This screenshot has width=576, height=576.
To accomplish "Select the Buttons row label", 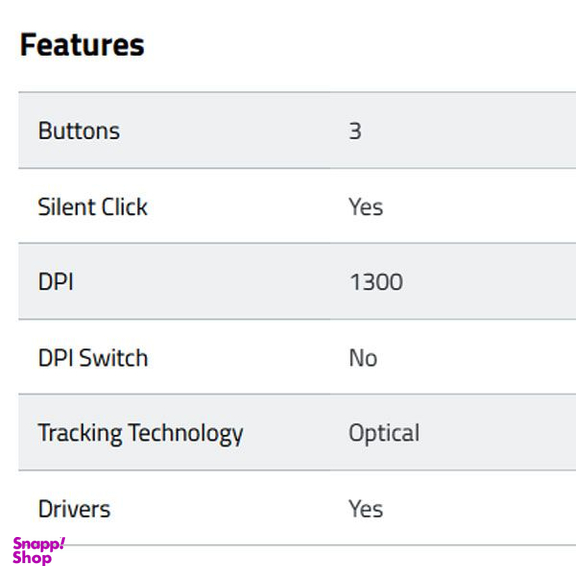I will coord(79,131).
